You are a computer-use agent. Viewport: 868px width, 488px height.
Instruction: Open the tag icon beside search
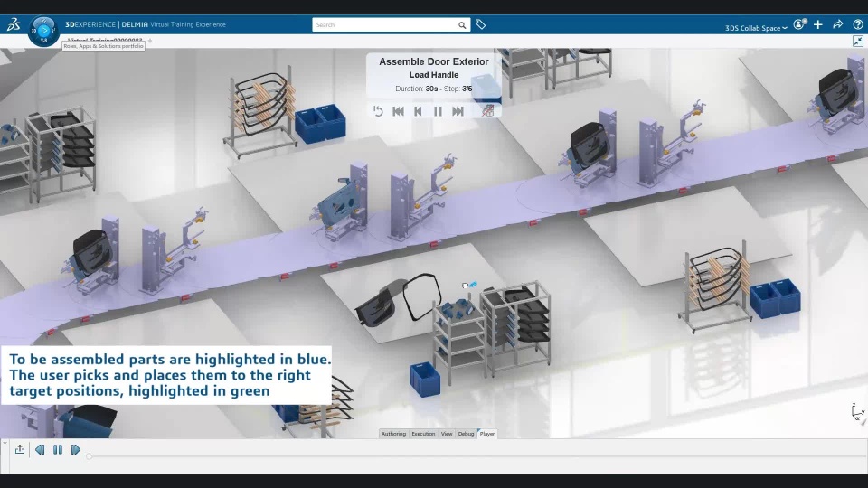(x=480, y=24)
